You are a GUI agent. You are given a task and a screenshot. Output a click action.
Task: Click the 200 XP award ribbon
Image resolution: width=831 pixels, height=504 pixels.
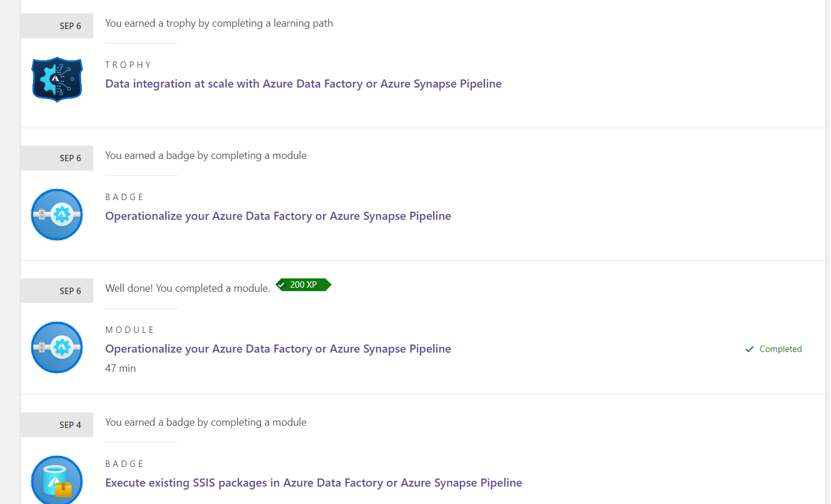(x=303, y=285)
